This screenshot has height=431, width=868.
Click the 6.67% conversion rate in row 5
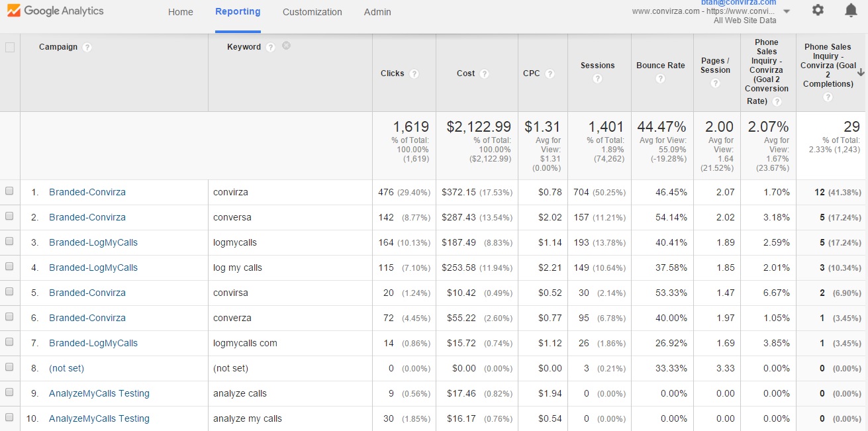coord(776,293)
